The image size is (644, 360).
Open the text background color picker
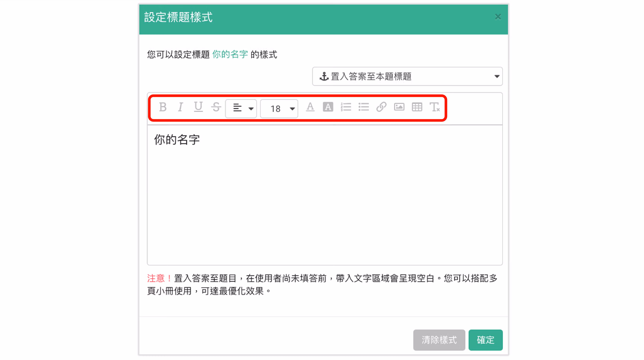click(x=328, y=107)
